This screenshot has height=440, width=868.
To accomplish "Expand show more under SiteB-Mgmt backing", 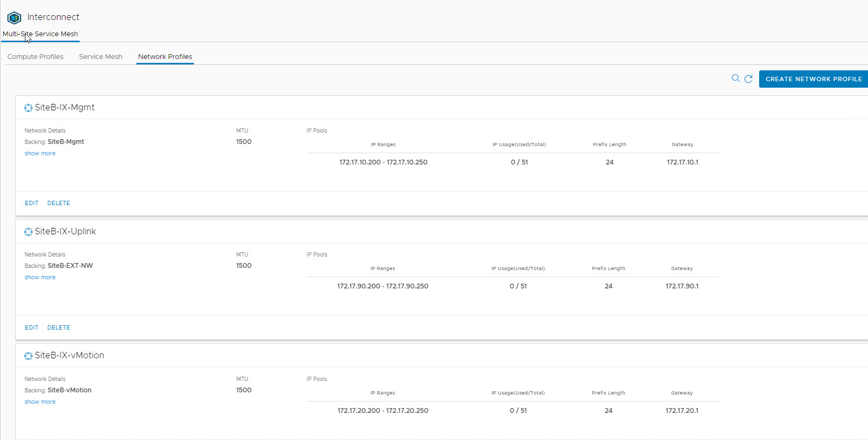I will coord(40,154).
